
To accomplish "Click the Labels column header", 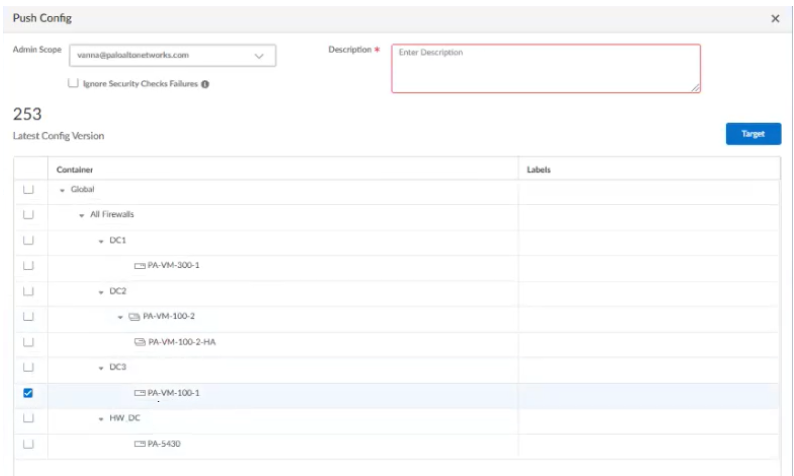I will coord(538,170).
